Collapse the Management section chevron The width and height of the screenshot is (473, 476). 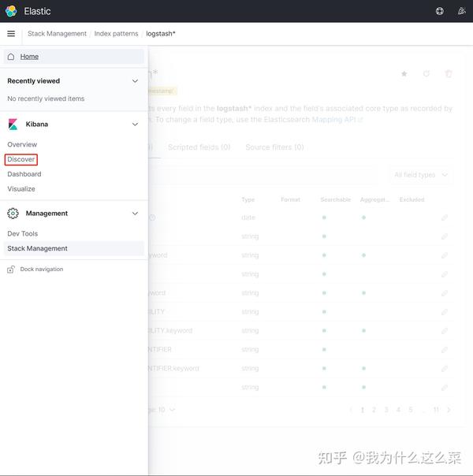click(x=135, y=214)
